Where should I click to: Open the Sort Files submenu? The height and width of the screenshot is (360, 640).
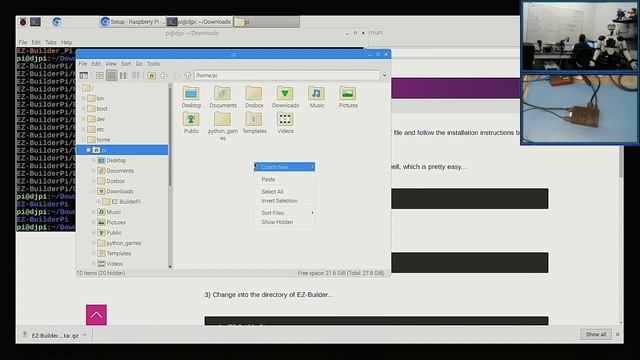tap(284, 213)
